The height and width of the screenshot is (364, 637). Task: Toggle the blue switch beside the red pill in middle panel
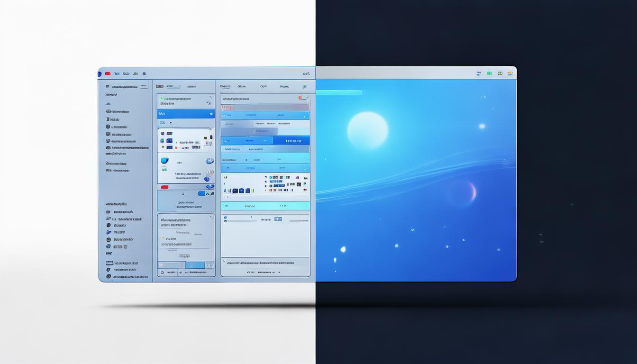pyautogui.click(x=202, y=193)
